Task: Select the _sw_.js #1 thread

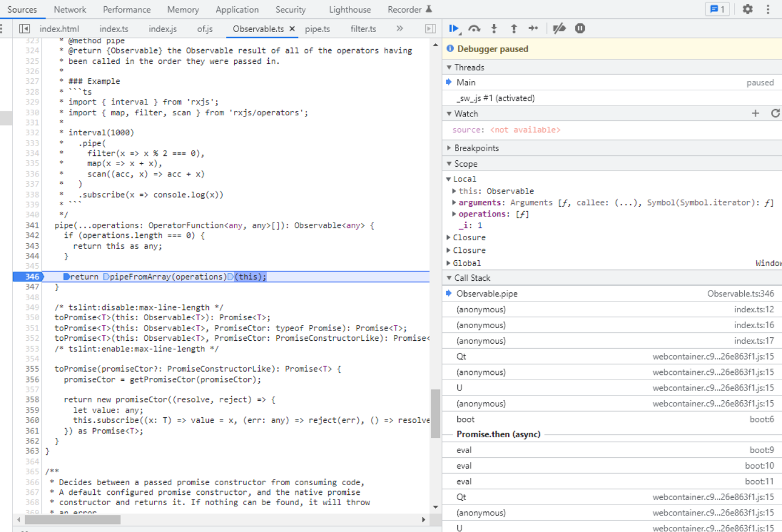Action: tap(612, 98)
